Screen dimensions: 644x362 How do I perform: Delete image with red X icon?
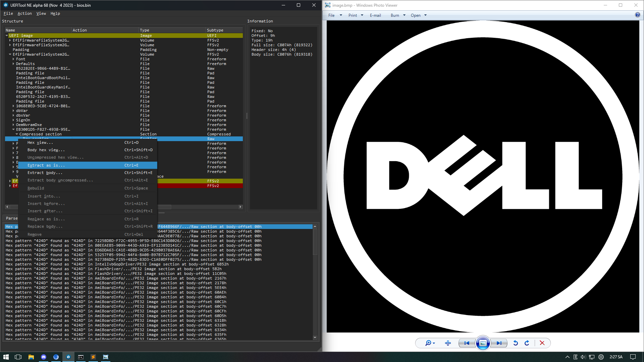(x=542, y=343)
